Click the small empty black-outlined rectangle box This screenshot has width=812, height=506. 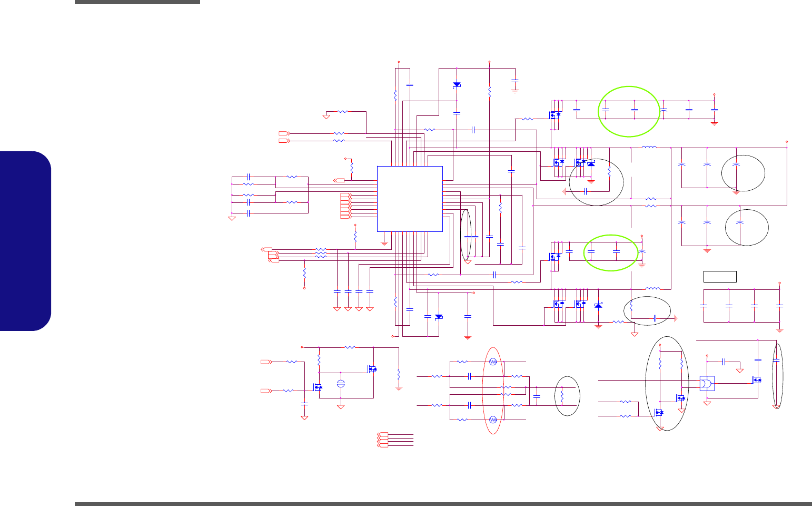pyautogui.click(x=720, y=276)
